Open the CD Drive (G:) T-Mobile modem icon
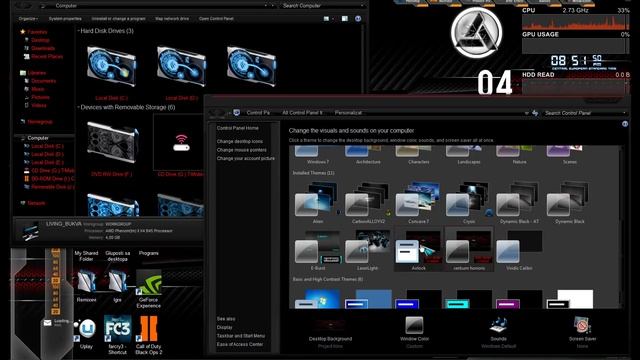 point(181,142)
